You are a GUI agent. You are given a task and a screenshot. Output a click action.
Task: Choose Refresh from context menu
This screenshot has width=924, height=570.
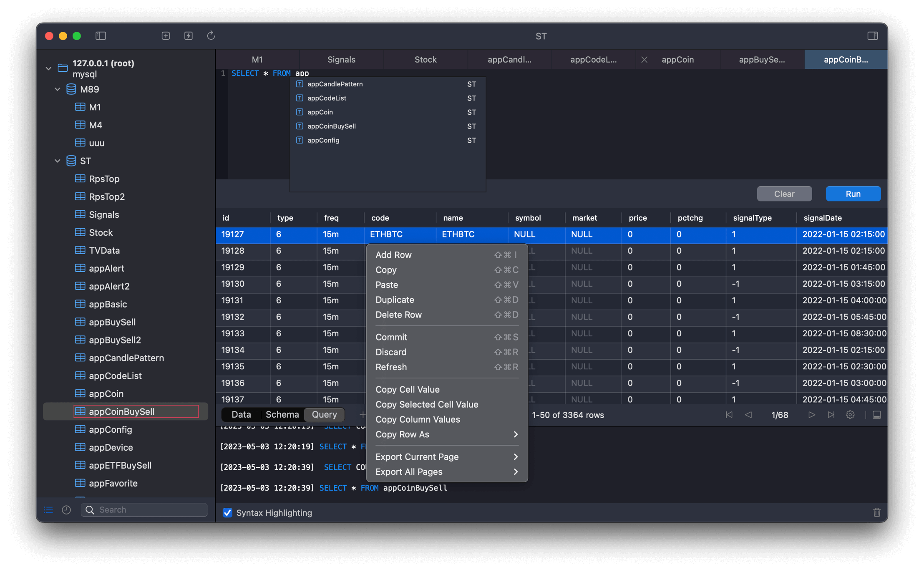click(x=447, y=367)
